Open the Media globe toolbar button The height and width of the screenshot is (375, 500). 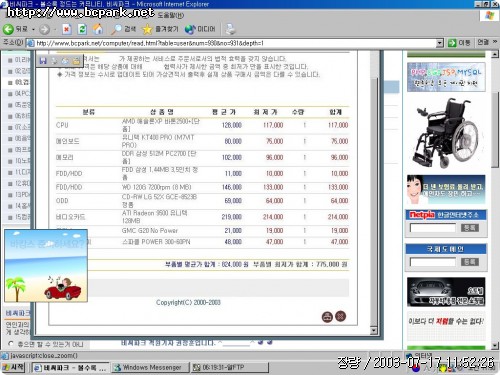pos(200,29)
